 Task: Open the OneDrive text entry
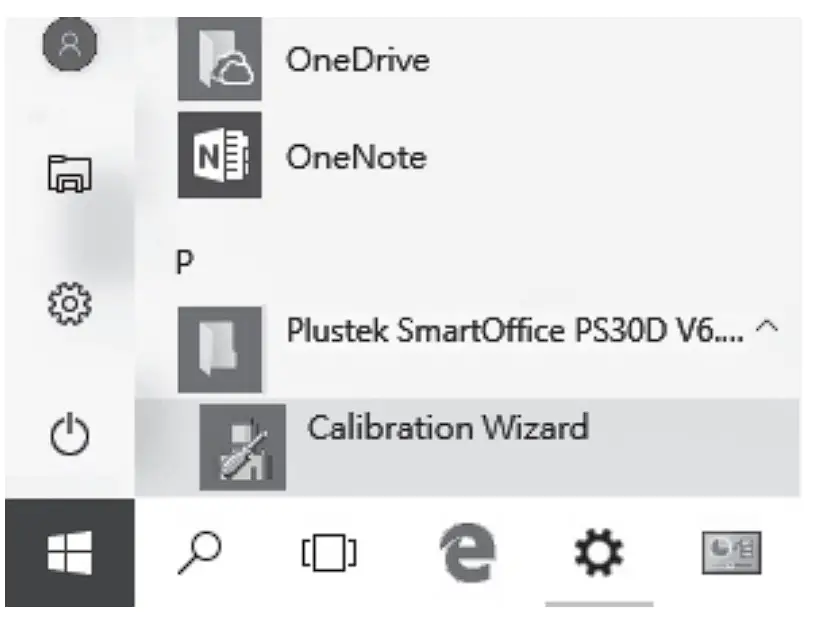[x=357, y=59]
